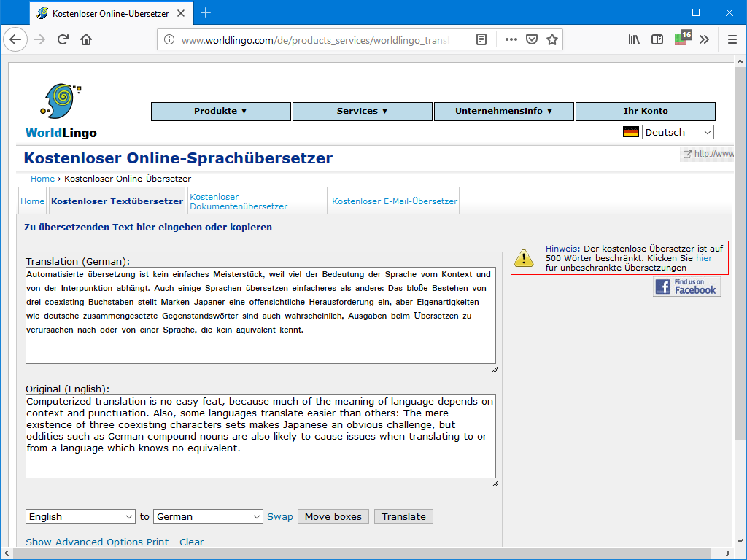Reload the page with the refresh icon
The image size is (747, 560).
click(63, 39)
